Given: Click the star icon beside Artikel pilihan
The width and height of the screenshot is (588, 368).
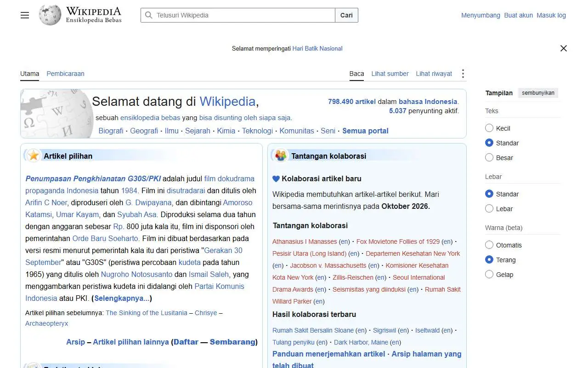Looking at the screenshot, I should (34, 155).
